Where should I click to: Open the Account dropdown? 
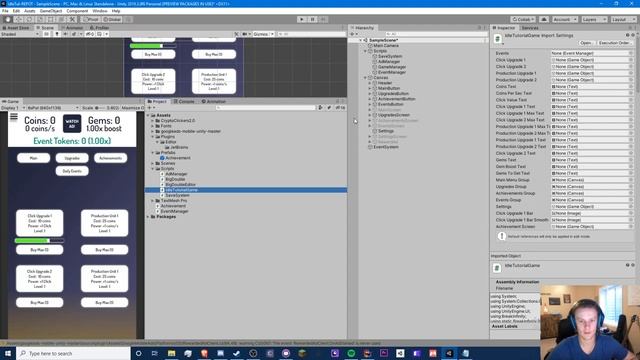point(564,19)
